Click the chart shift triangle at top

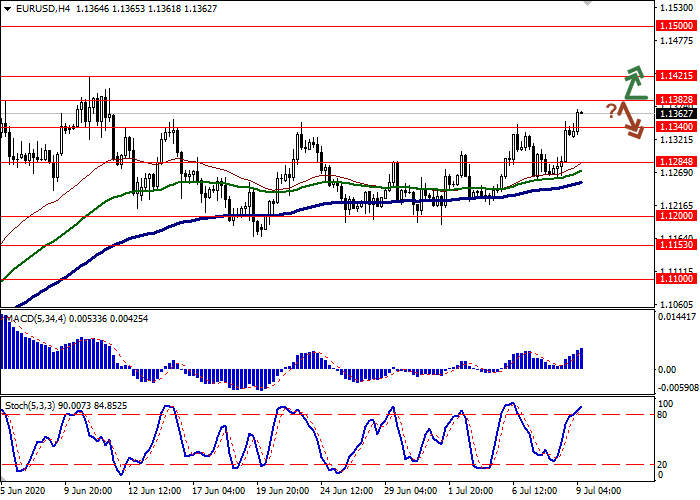coord(585,4)
